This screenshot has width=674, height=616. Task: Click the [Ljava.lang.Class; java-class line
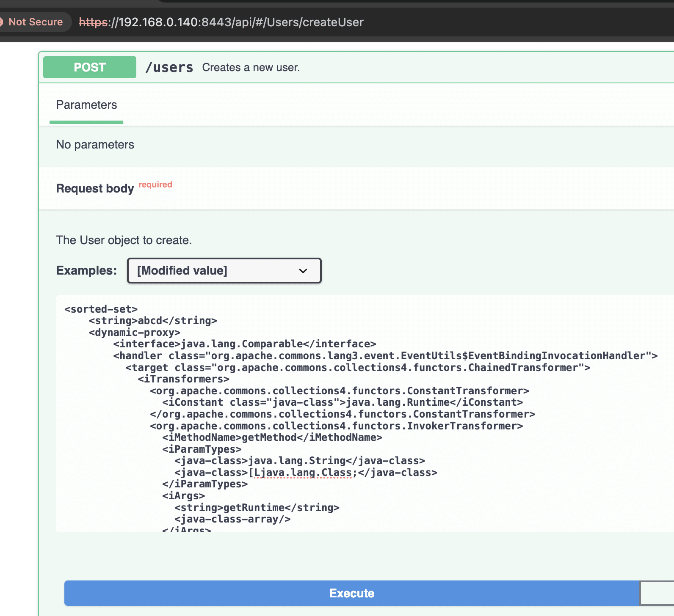pos(306,473)
